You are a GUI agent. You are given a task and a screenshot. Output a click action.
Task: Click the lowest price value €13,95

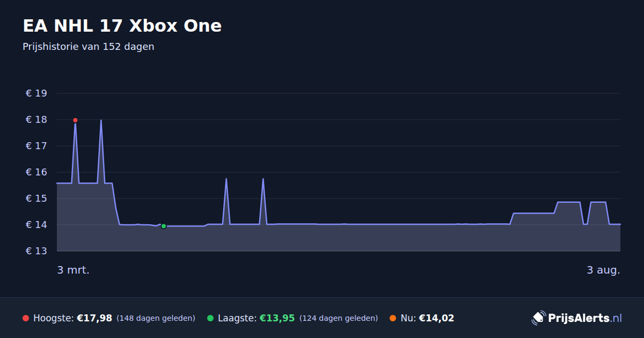[277, 318]
